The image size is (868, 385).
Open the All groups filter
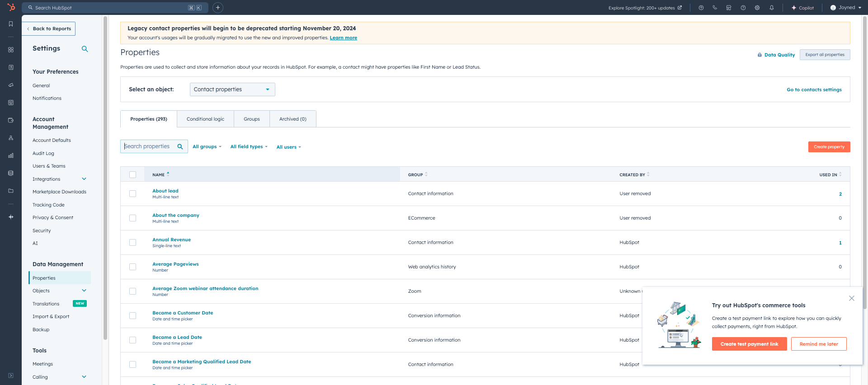[x=207, y=147]
